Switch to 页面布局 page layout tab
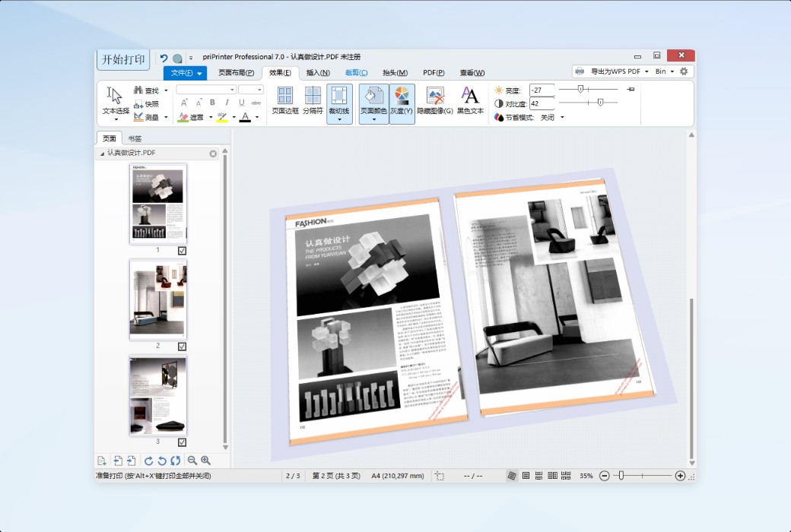The image size is (791, 532). pos(236,73)
